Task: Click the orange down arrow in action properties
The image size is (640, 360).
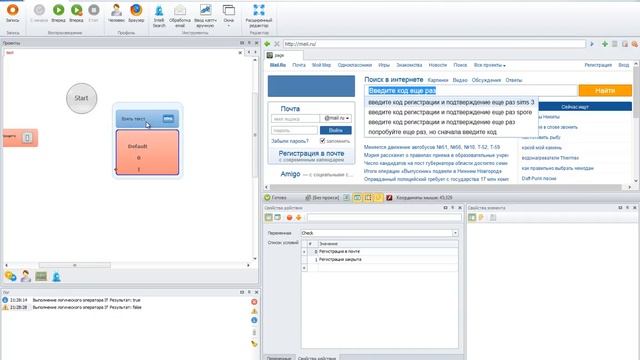Action: point(298,218)
